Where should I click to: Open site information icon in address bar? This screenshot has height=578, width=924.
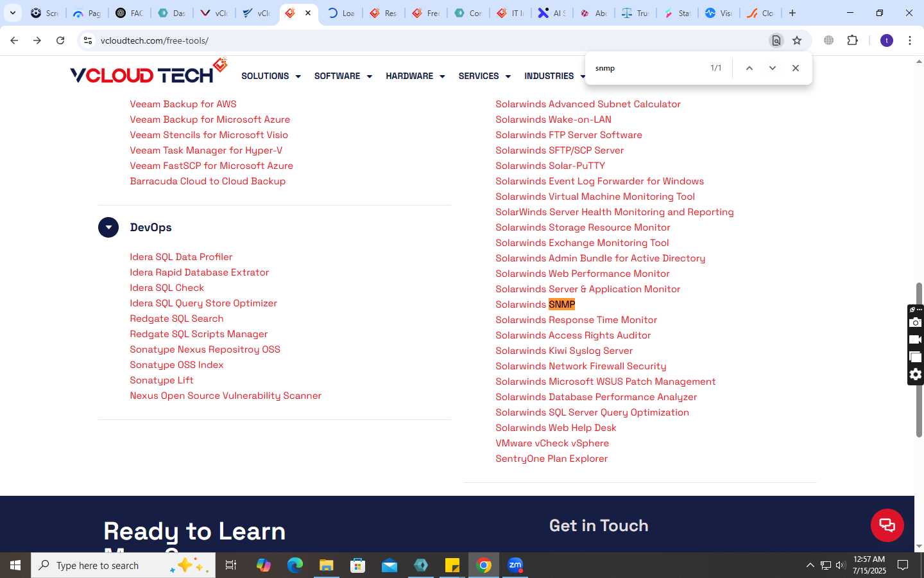pyautogui.click(x=88, y=40)
